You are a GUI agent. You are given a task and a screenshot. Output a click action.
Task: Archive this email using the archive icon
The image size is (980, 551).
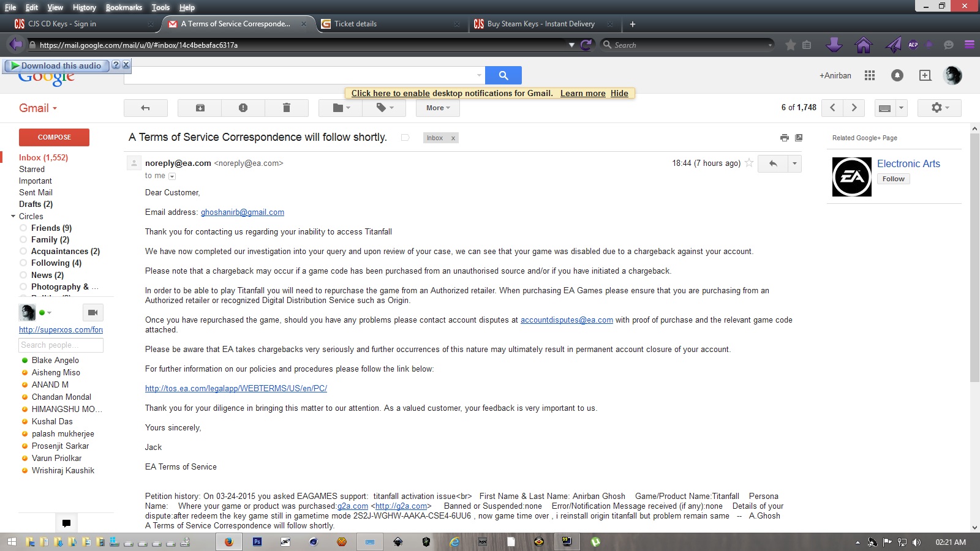pyautogui.click(x=200, y=108)
